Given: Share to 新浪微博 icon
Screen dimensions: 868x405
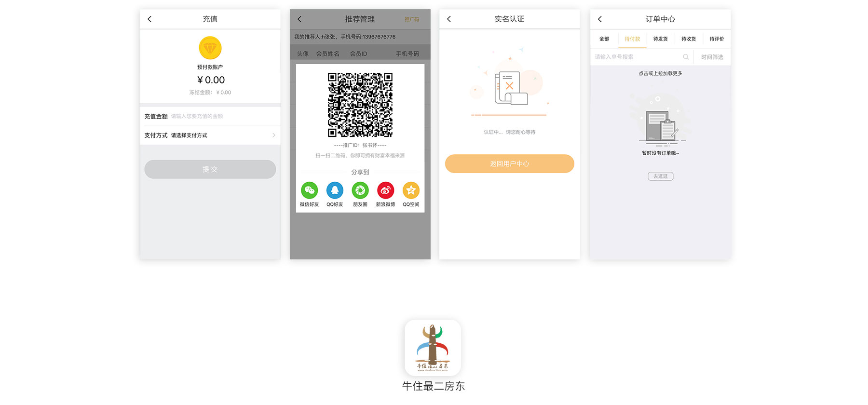Looking at the screenshot, I should pos(385,190).
